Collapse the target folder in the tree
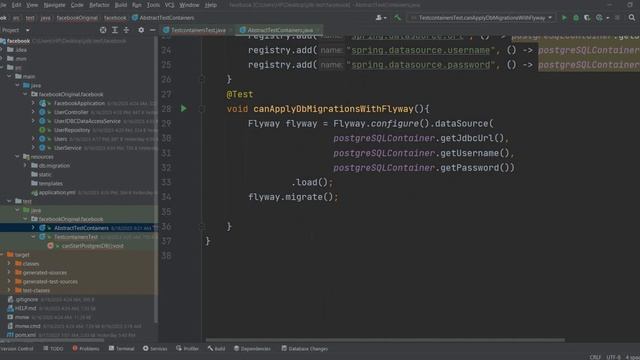 [x=2, y=255]
